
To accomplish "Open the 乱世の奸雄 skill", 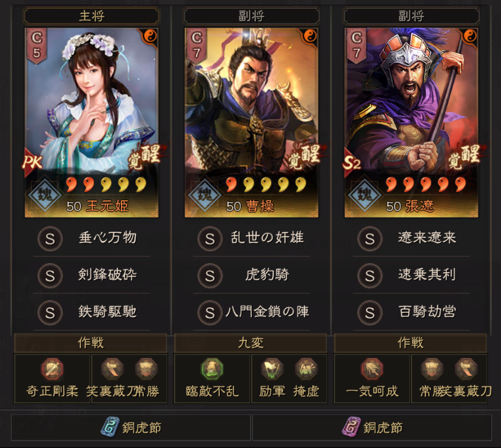I will click(x=251, y=238).
